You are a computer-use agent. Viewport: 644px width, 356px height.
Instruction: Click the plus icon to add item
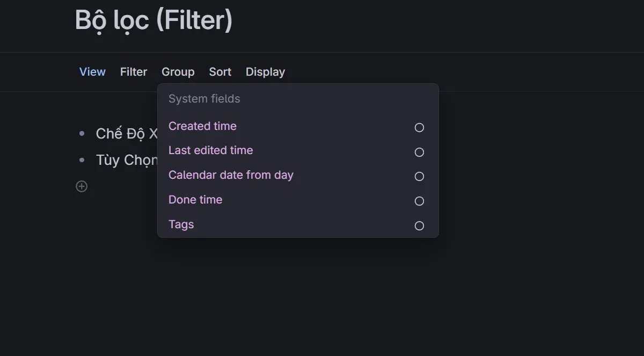(82, 186)
